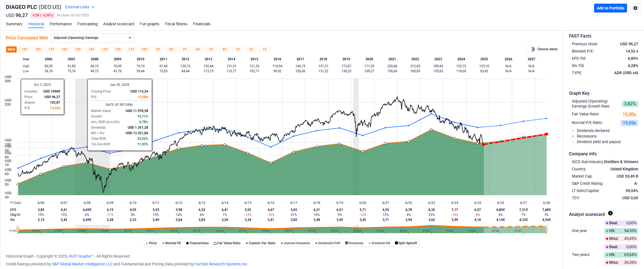Open the settings gear icon
This screenshot has width=644, height=269.
(x=635, y=8)
